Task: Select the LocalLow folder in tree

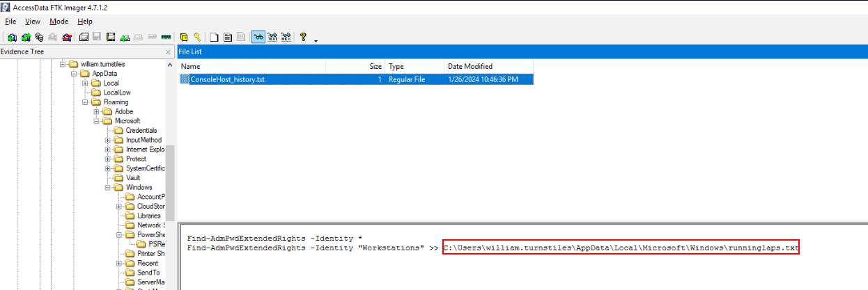Action: (117, 92)
